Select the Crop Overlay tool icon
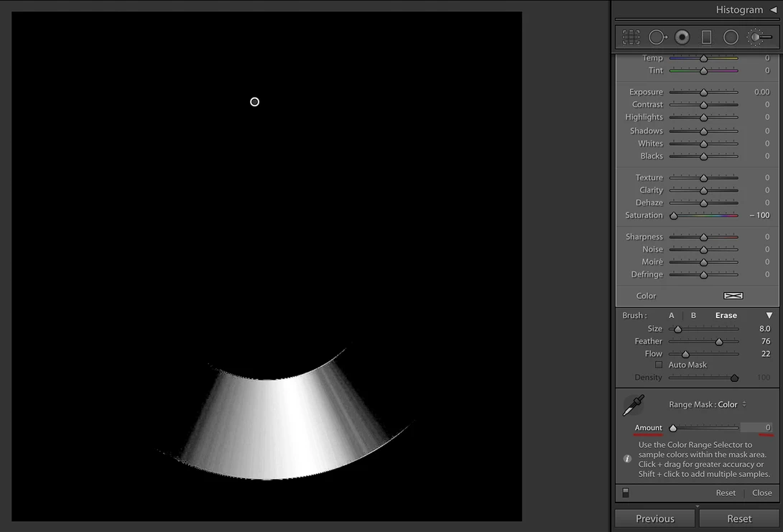783x532 pixels. coord(631,37)
